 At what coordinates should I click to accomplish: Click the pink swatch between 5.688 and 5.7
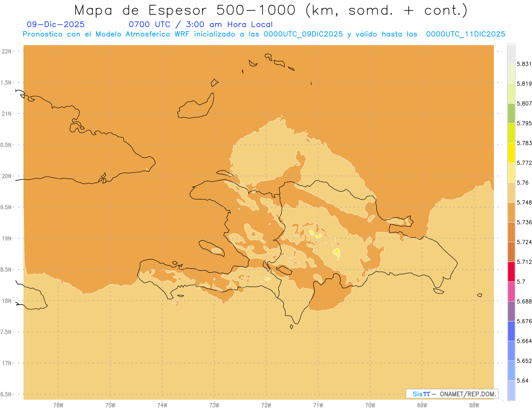(511, 291)
